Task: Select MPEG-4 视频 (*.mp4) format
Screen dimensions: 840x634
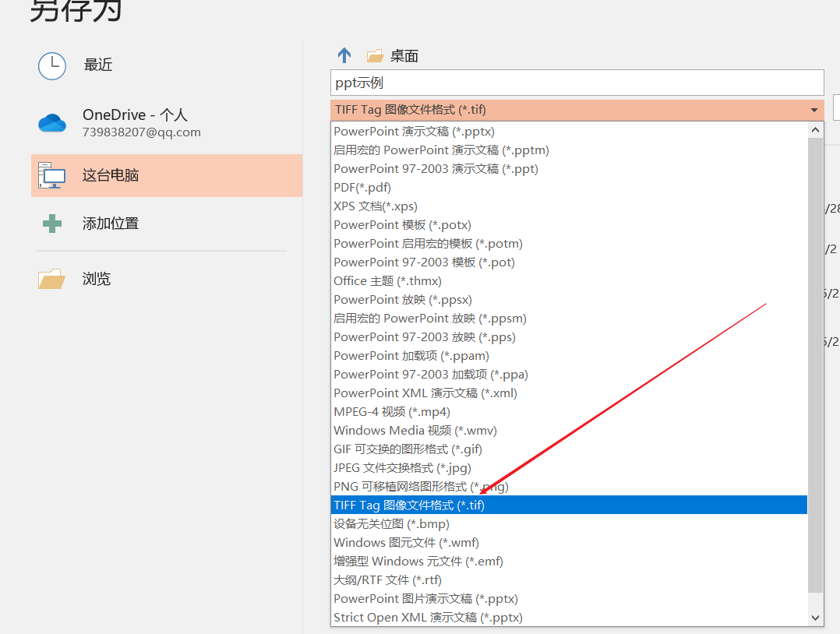Action: [x=569, y=412]
